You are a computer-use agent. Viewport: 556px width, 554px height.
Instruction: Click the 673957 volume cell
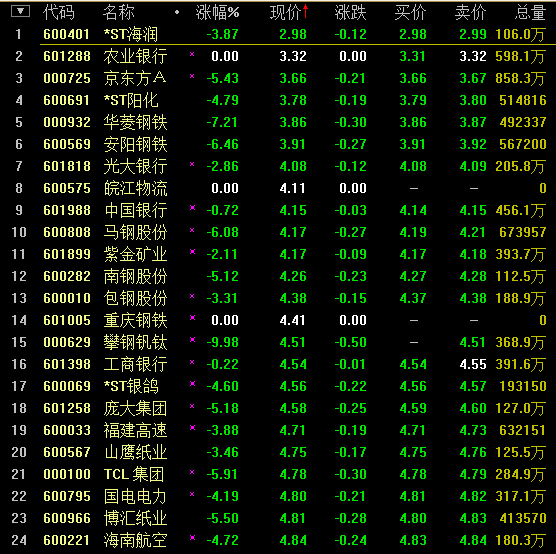coord(523,232)
